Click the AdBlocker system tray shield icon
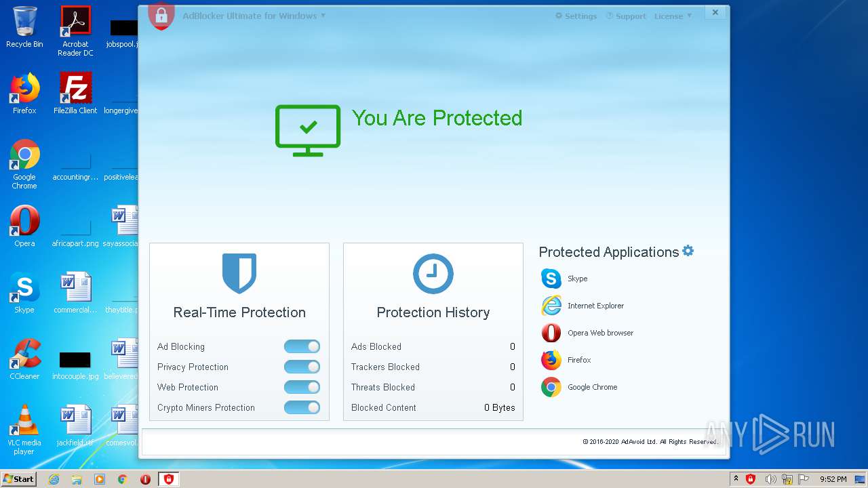 point(751,479)
